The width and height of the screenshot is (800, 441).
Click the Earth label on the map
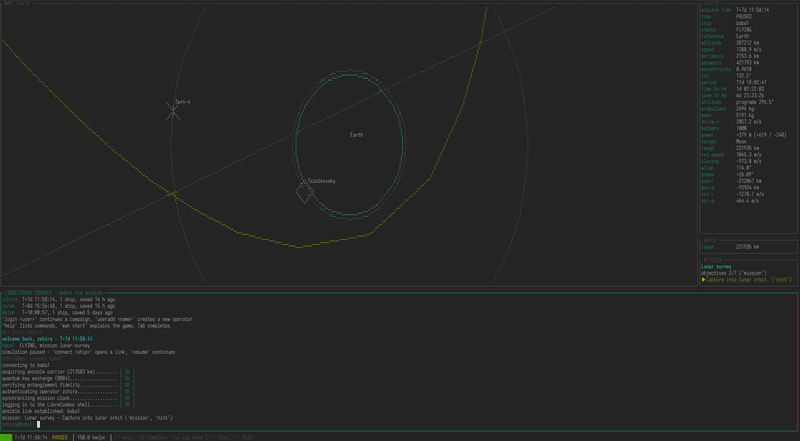click(x=357, y=135)
